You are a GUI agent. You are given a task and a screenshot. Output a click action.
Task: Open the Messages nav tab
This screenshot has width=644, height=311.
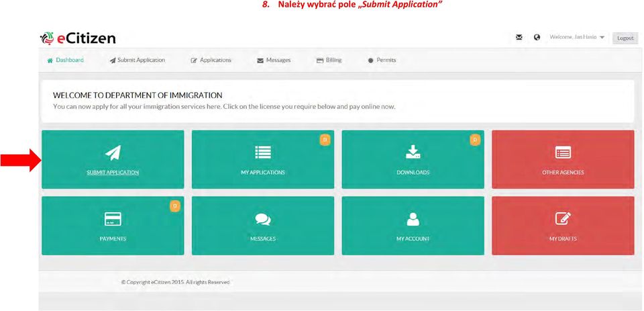pos(274,60)
